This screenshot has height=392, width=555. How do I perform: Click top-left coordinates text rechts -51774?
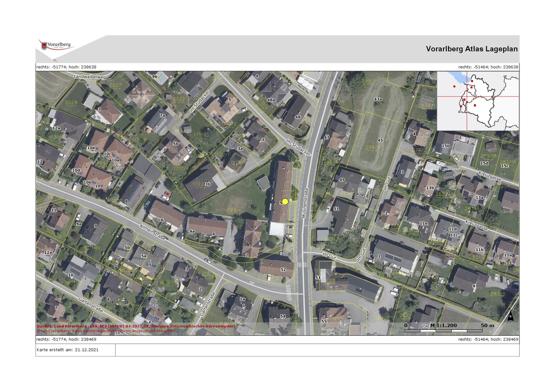(66, 67)
